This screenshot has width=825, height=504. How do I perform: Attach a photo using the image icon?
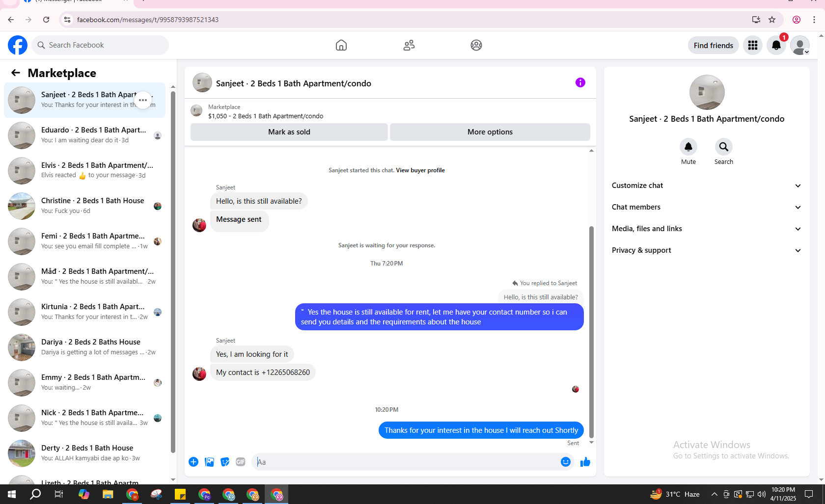pyautogui.click(x=209, y=462)
